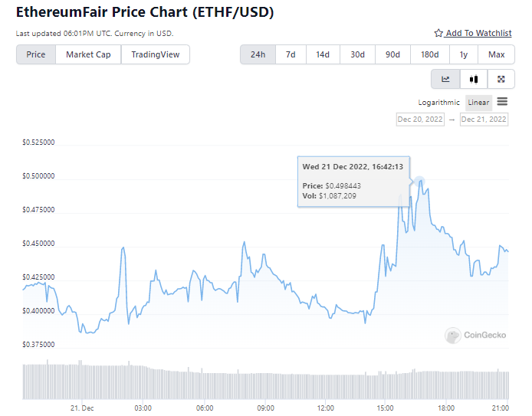Select the 7d time range

291,54
